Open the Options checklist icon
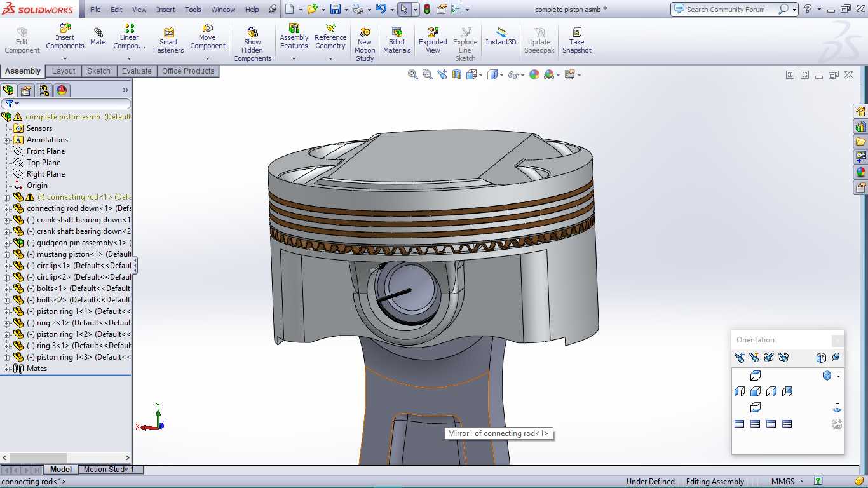868x488 pixels. click(456, 9)
